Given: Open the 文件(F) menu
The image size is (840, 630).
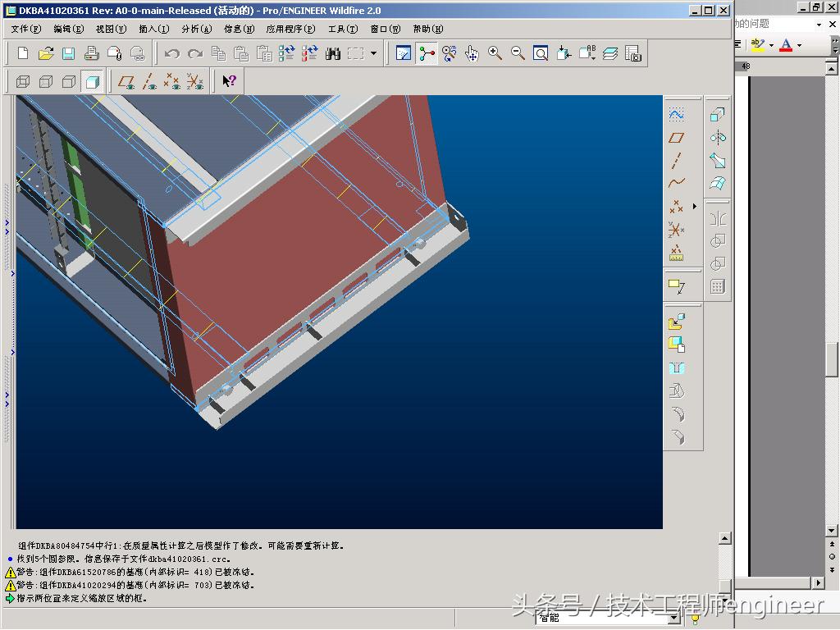Looking at the screenshot, I should [x=25, y=29].
